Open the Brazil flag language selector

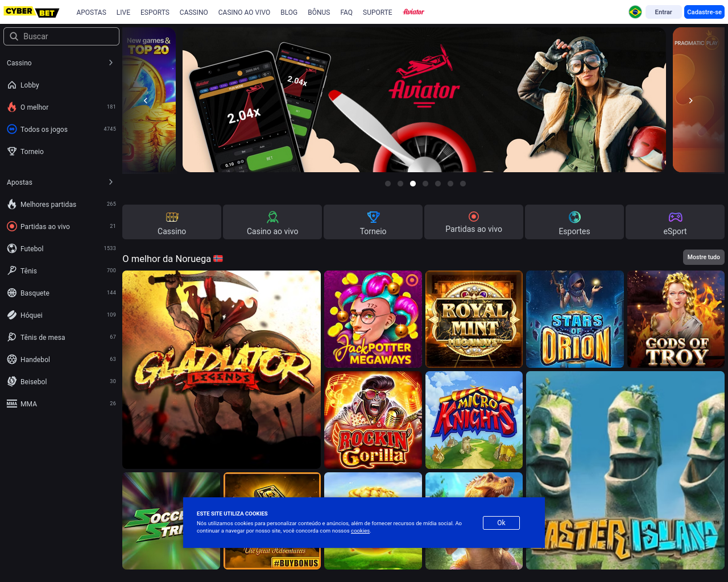635,12
